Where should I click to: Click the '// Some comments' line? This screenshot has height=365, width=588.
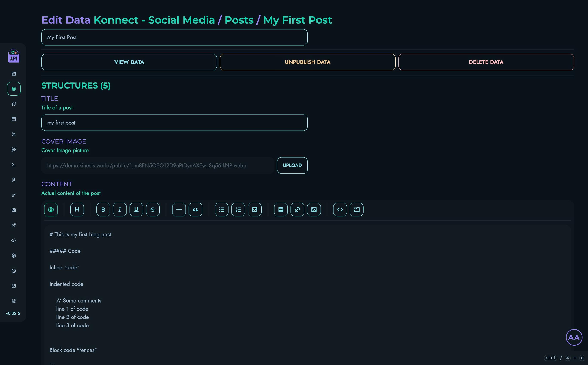(79, 301)
